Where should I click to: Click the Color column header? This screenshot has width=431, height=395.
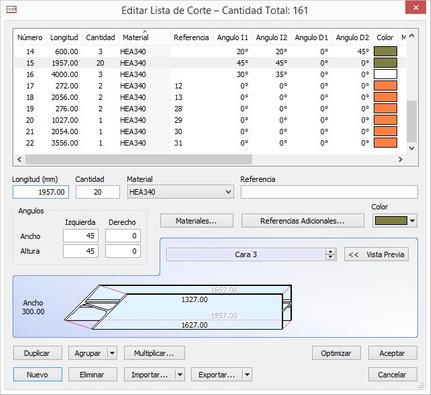pos(385,37)
